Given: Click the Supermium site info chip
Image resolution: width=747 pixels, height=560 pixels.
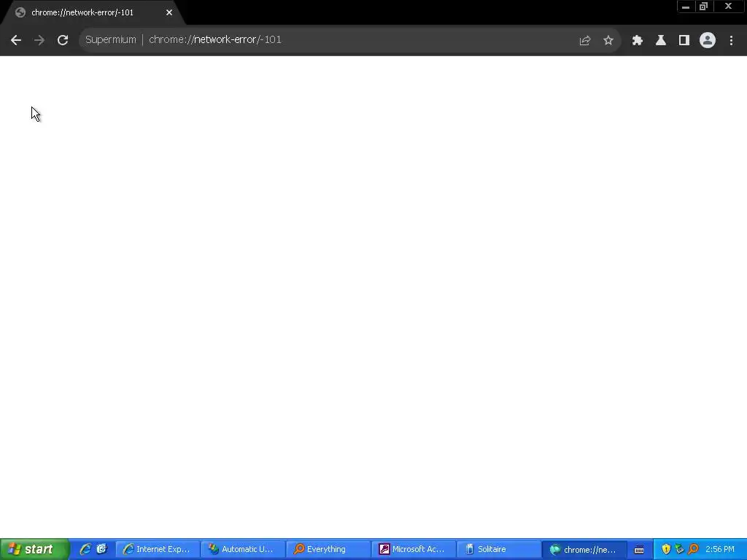Looking at the screenshot, I should pos(111,39).
